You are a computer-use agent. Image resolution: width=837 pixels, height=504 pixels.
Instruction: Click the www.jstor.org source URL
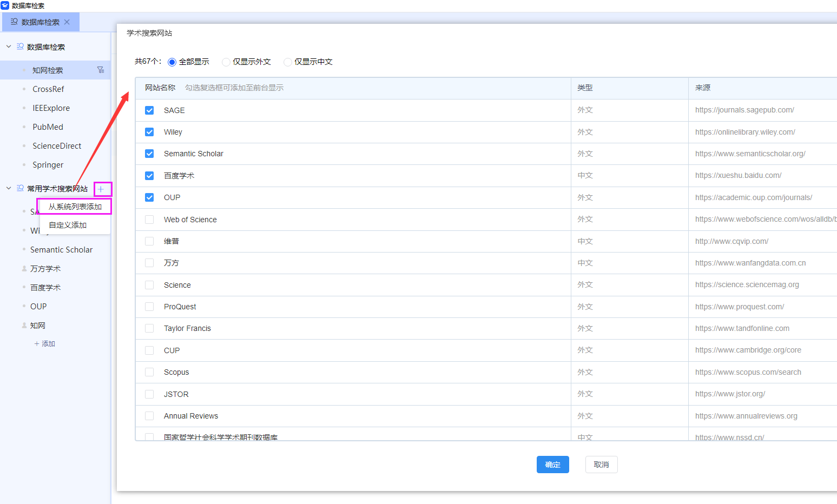[730, 394]
